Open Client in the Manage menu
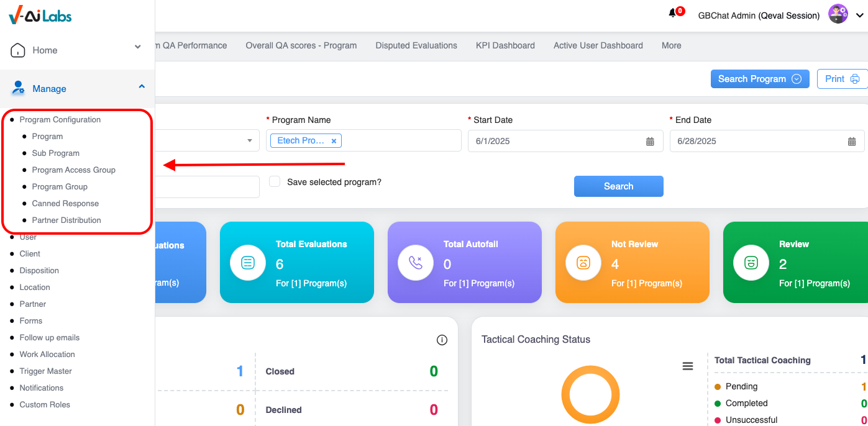This screenshot has width=868, height=426. [30, 254]
